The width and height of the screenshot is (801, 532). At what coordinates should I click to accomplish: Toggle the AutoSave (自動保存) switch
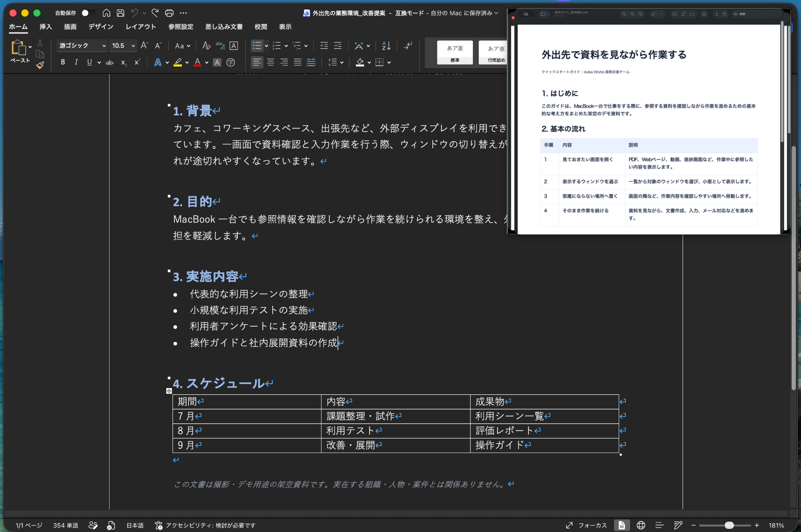point(88,13)
